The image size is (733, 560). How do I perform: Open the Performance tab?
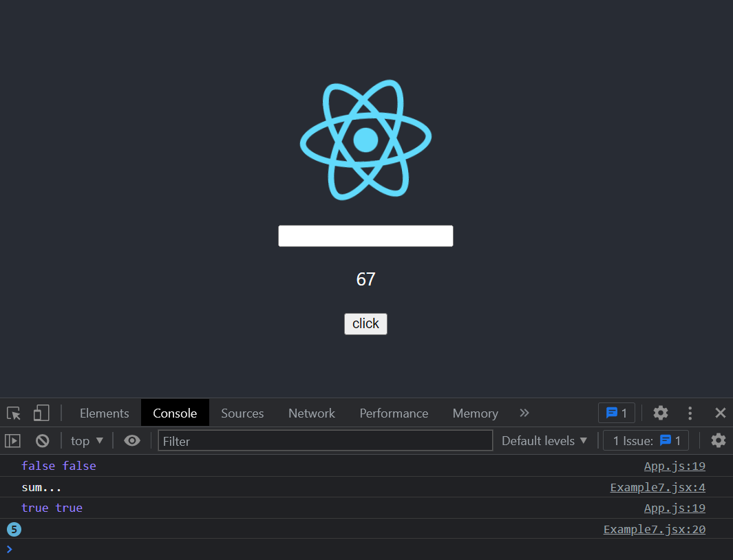tap(394, 413)
